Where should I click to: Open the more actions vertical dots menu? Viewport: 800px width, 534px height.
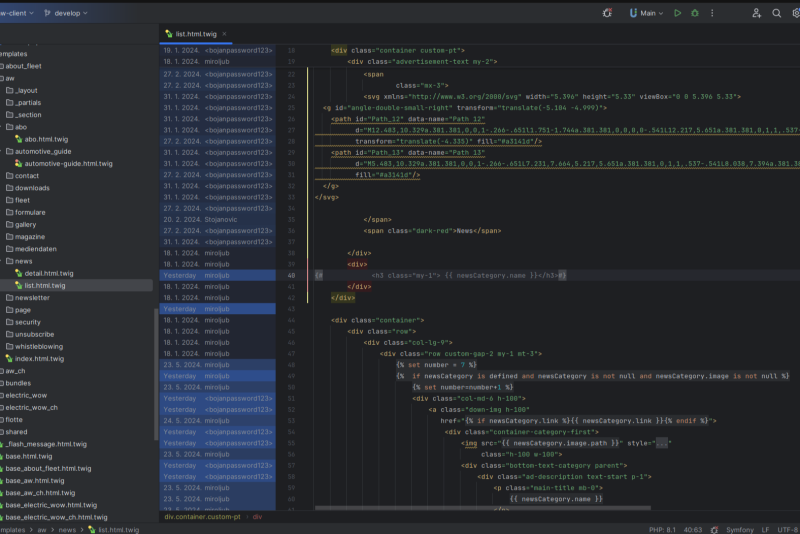714,13
